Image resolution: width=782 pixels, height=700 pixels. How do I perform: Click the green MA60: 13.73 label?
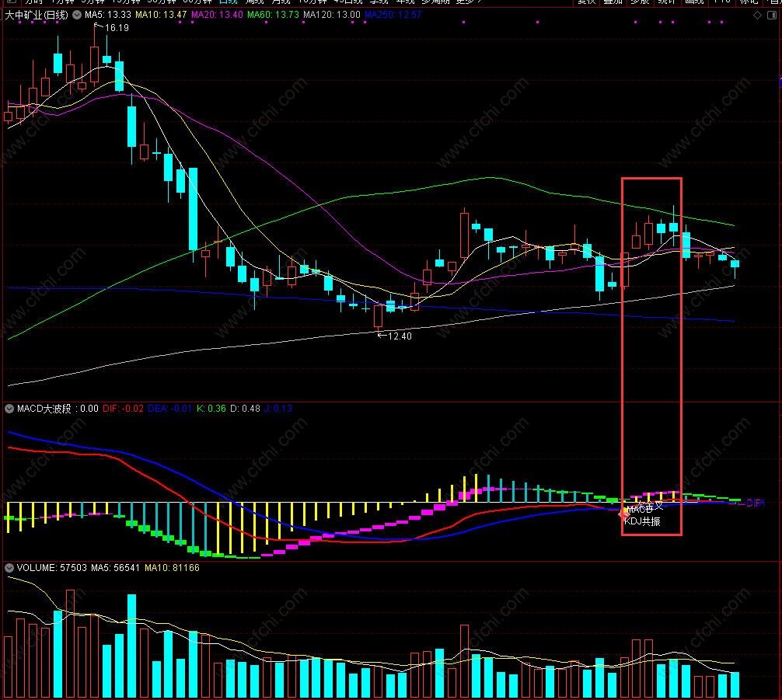[274, 15]
